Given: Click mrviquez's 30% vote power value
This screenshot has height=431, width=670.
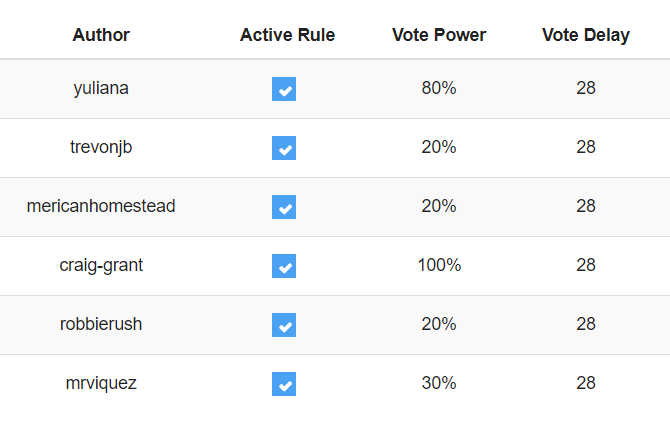Looking at the screenshot, I should tap(439, 383).
